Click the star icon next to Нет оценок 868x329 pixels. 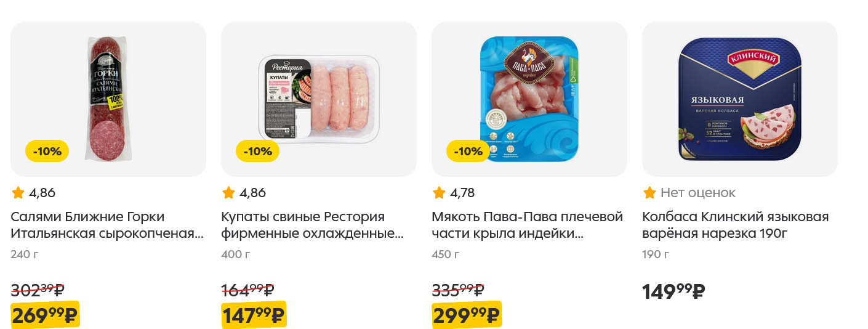click(649, 193)
